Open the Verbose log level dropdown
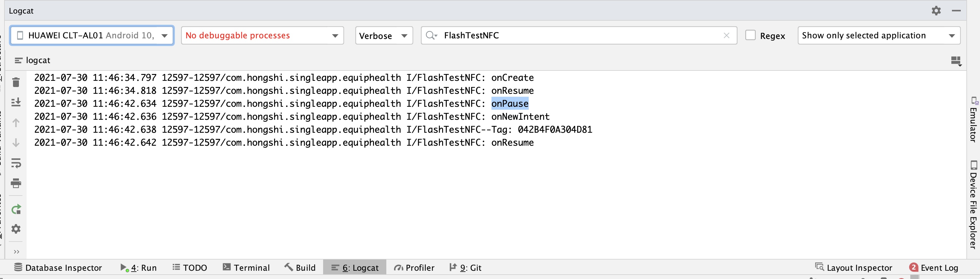 pos(383,36)
